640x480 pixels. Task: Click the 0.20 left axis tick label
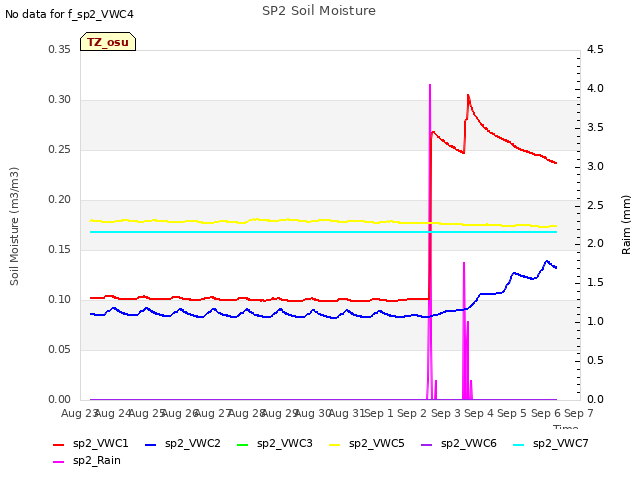click(x=60, y=200)
